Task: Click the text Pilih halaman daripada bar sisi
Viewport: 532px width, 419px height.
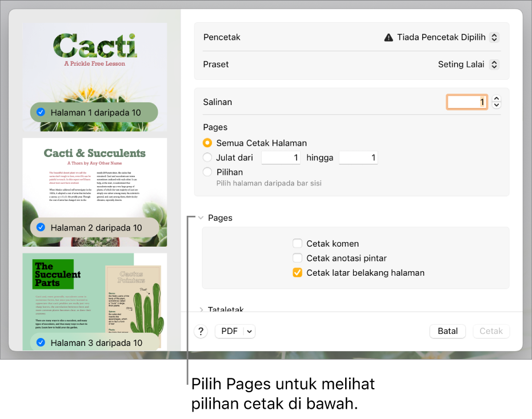Action: point(269,183)
